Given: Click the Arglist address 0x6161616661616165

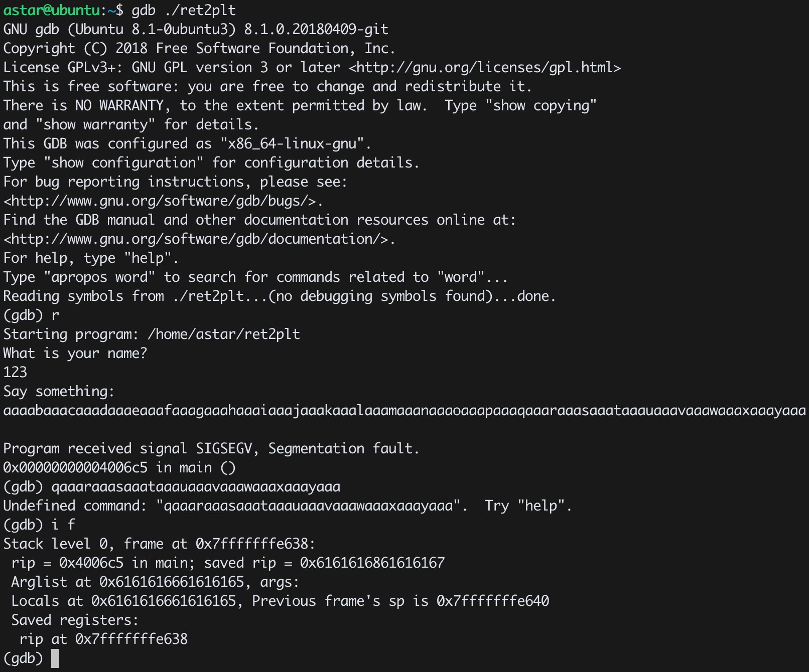Looking at the screenshot, I should tap(172, 582).
